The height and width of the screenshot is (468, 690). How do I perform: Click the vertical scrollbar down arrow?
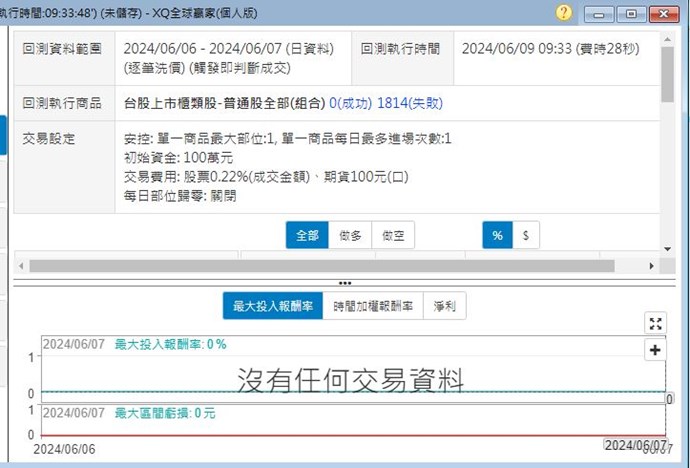pos(667,247)
